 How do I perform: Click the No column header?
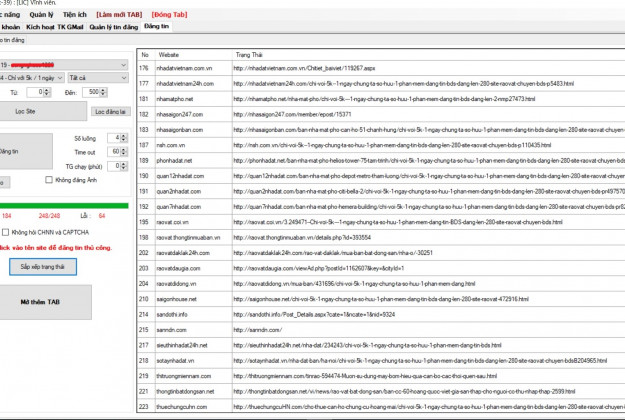click(146, 55)
